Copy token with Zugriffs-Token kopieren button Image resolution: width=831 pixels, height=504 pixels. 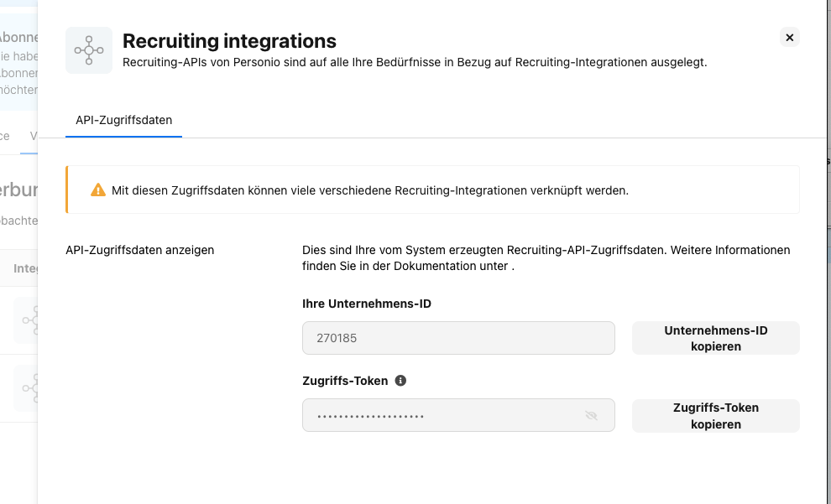(715, 416)
